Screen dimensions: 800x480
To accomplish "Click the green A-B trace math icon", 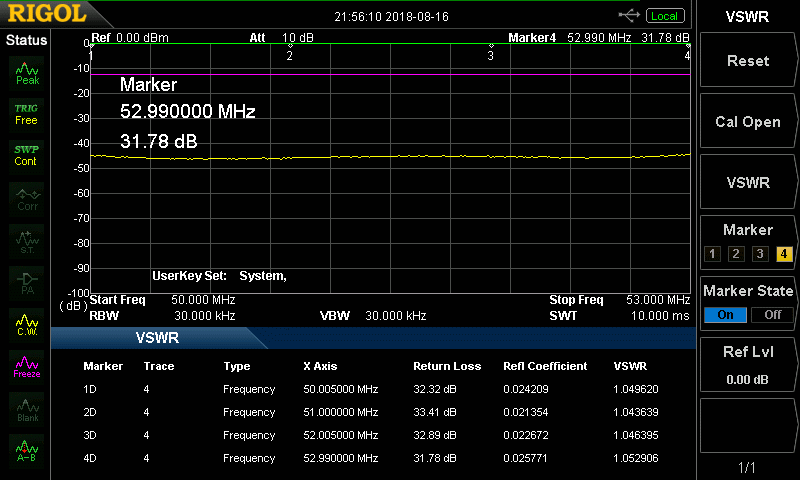I will (x=27, y=451).
